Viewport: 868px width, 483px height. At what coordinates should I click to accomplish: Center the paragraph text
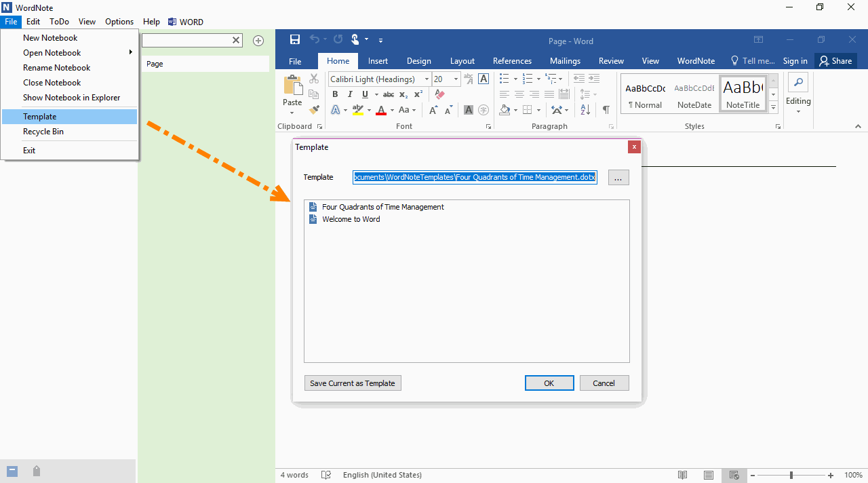pos(519,94)
